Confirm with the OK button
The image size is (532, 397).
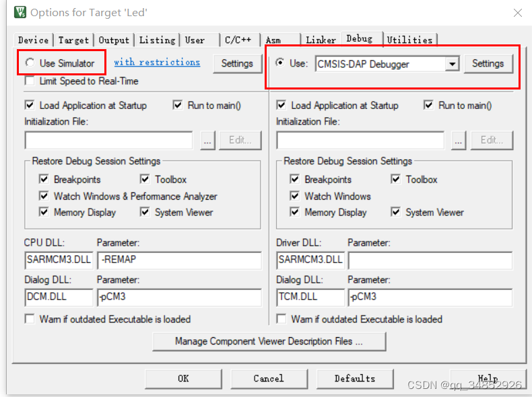[x=184, y=379]
